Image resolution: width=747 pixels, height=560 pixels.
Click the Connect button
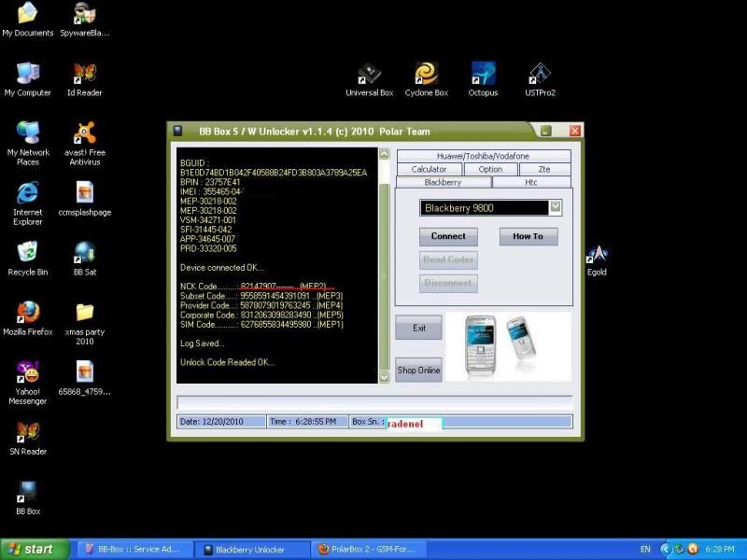click(448, 236)
